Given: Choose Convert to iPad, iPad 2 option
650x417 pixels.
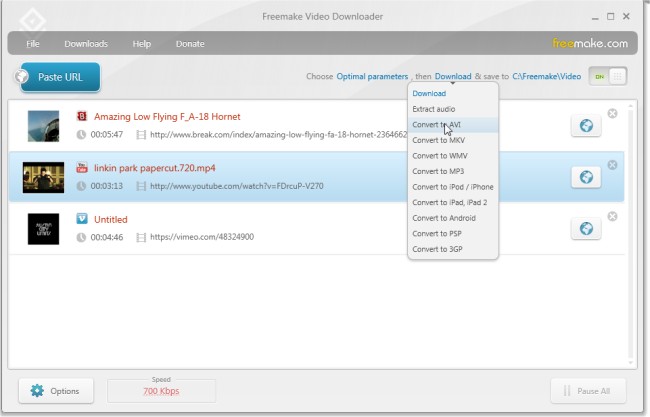Looking at the screenshot, I should click(453, 202).
